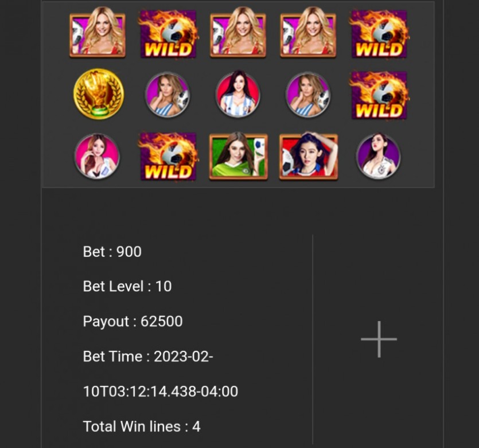This screenshot has height=448, width=479.
Task: Click the WILD symbol on second reel bottom row
Action: [168, 156]
